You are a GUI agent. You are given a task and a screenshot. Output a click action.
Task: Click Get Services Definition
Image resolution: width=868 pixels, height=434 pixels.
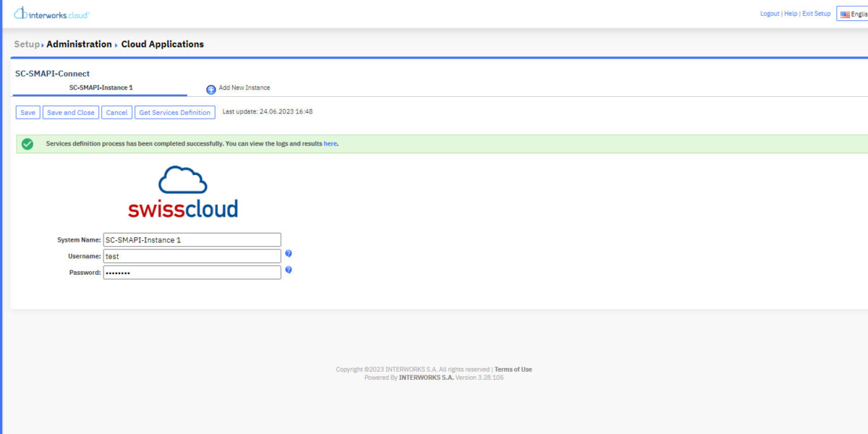coord(175,113)
